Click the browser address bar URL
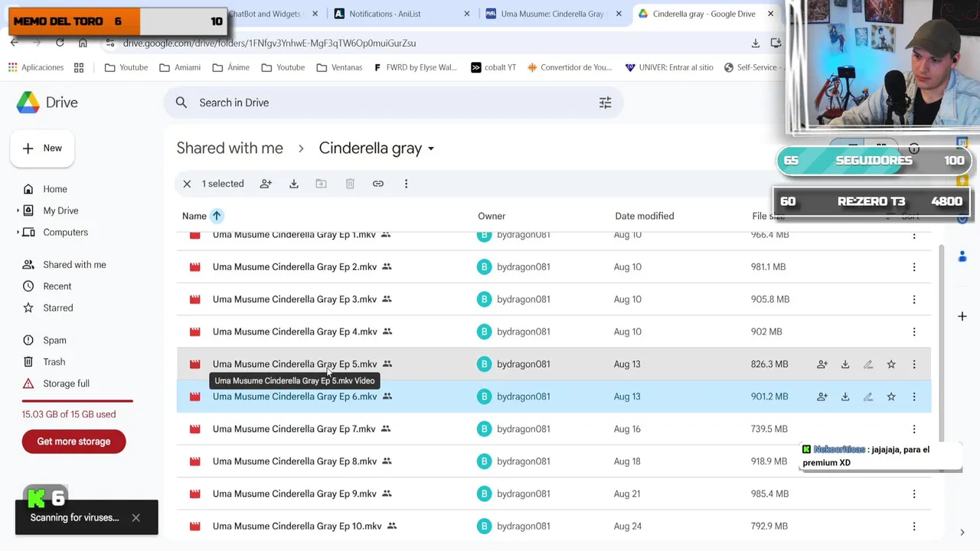The width and height of the screenshot is (980, 551). point(269,44)
